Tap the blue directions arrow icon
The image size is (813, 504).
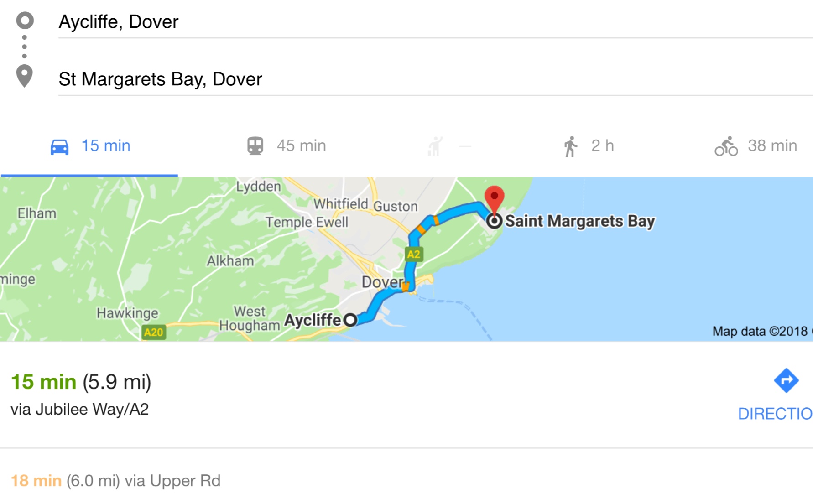click(x=786, y=380)
